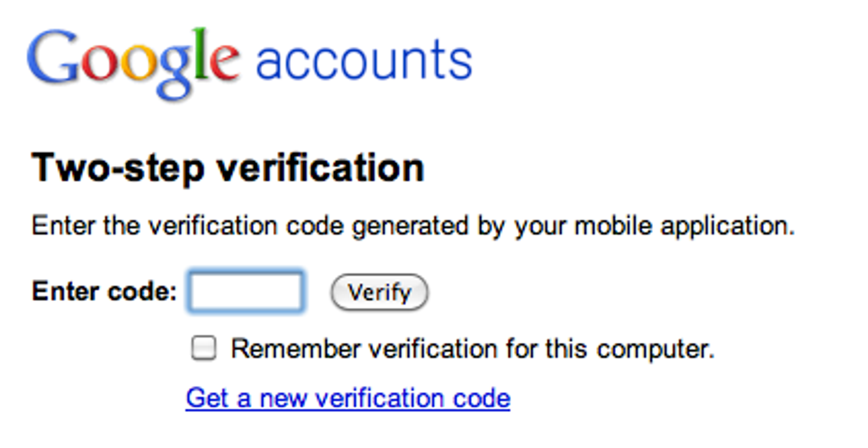Click the mobile application instruction sentence
The height and width of the screenshot is (448, 868).
pyautogui.click(x=413, y=226)
